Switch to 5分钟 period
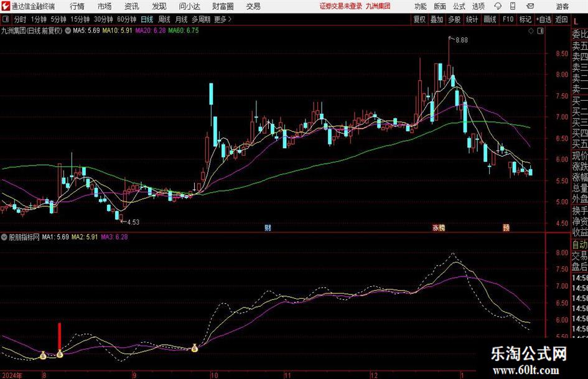Viewport: 588px width, 379px height. pyautogui.click(x=58, y=19)
